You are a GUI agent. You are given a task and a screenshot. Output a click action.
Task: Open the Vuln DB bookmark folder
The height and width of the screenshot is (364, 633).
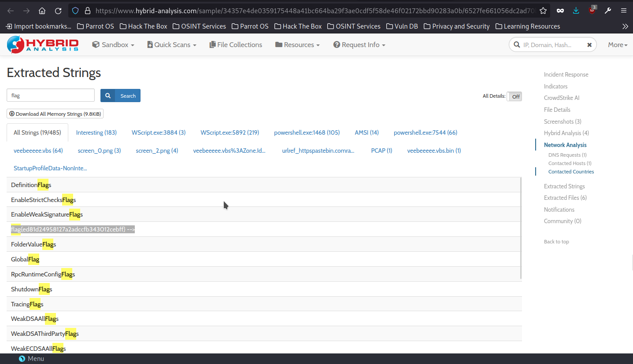pos(402,26)
